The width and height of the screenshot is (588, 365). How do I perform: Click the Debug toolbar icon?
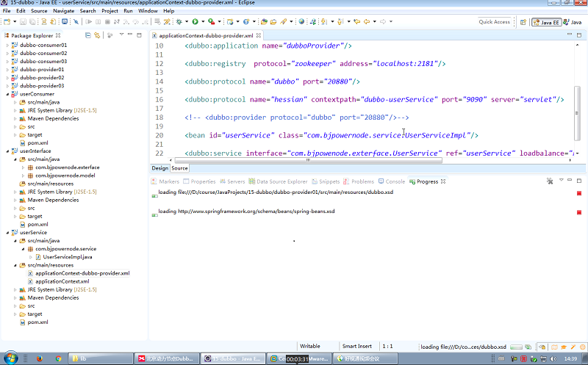(179, 22)
